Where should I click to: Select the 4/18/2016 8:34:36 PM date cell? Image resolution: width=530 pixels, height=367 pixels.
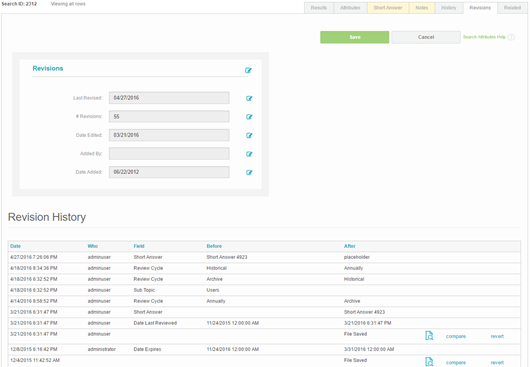[x=34, y=268]
